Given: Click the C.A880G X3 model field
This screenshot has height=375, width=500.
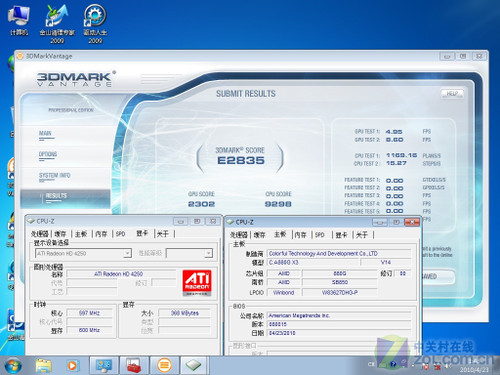Looking at the screenshot, I should [x=313, y=262].
